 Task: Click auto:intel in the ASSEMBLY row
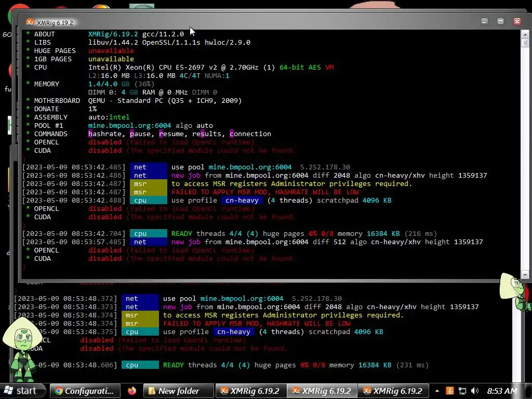109,117
